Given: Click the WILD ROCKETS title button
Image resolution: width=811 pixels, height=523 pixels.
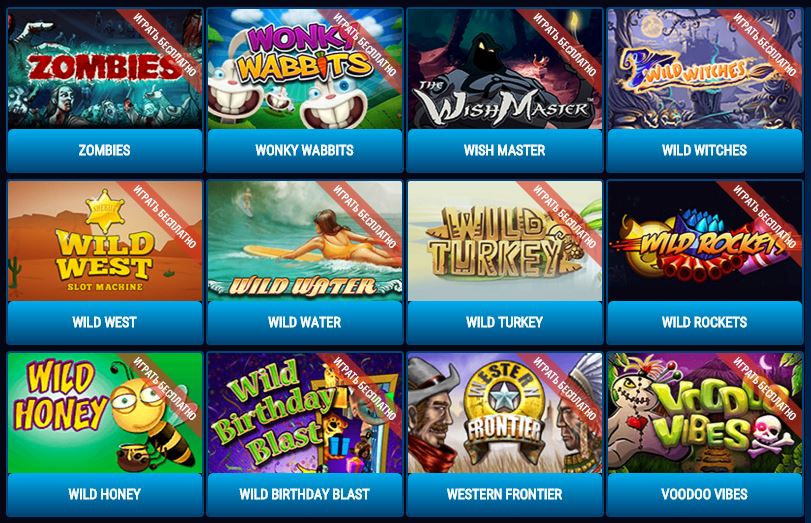Looking at the screenshot, I should pos(704,322).
